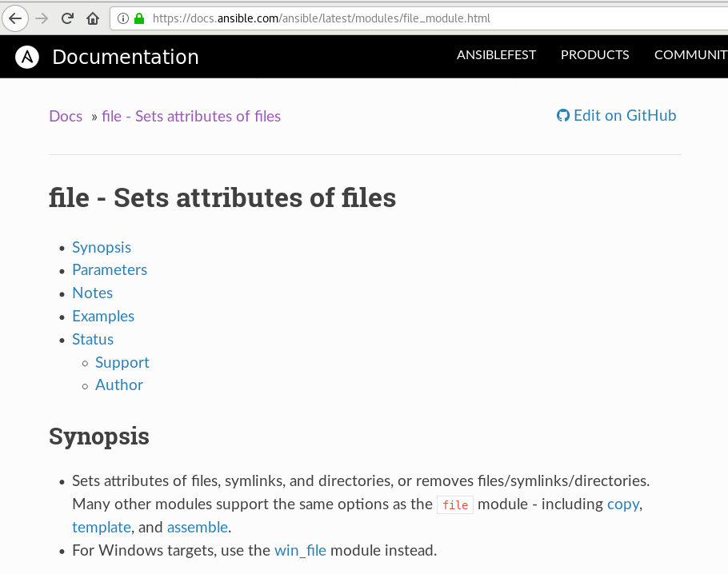Open the Author sub-item link

point(119,385)
